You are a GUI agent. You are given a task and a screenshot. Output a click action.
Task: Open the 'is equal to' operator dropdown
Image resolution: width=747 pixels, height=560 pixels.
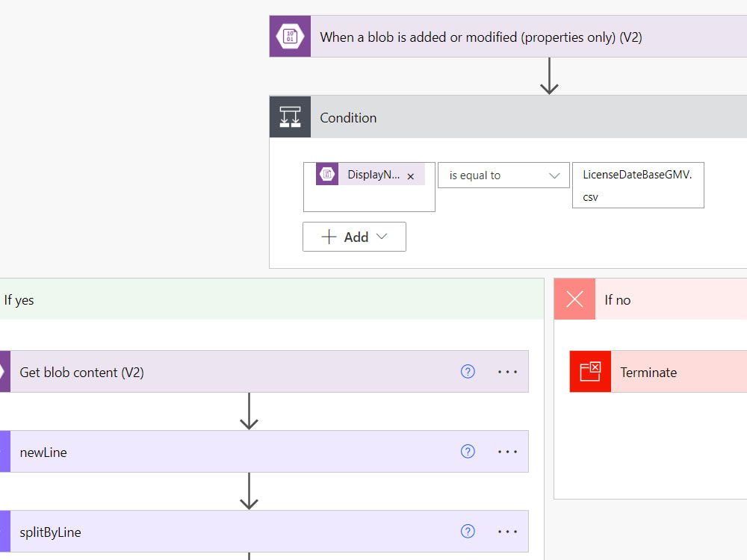tap(503, 175)
